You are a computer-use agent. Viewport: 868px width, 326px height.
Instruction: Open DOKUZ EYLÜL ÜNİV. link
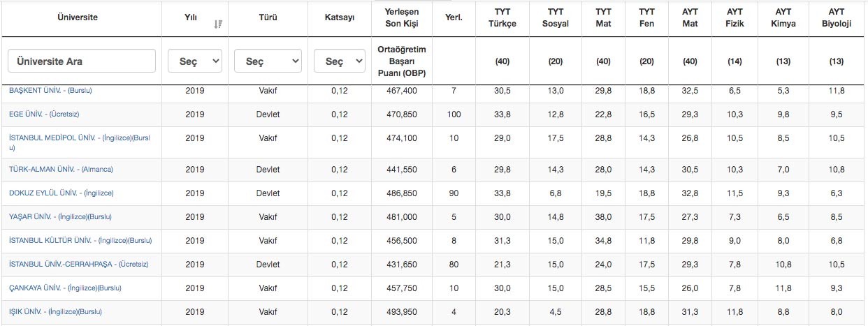pyautogui.click(x=61, y=193)
